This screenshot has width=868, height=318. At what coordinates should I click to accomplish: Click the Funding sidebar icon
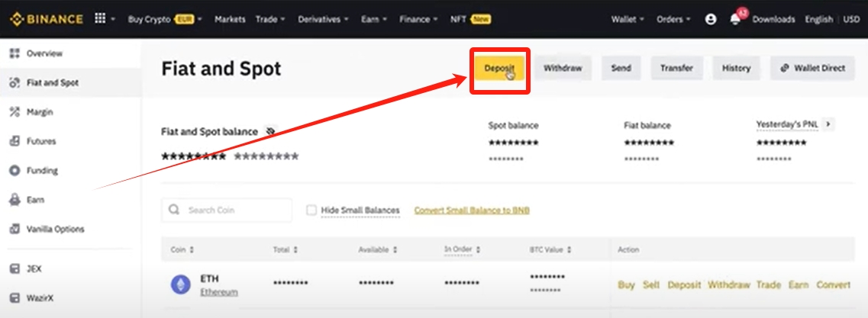[15, 170]
